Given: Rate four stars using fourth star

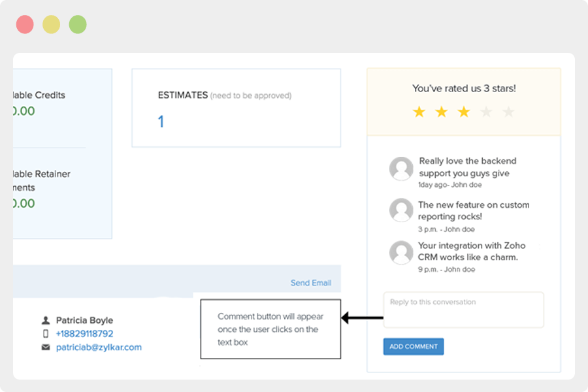Looking at the screenshot, I should (x=486, y=112).
